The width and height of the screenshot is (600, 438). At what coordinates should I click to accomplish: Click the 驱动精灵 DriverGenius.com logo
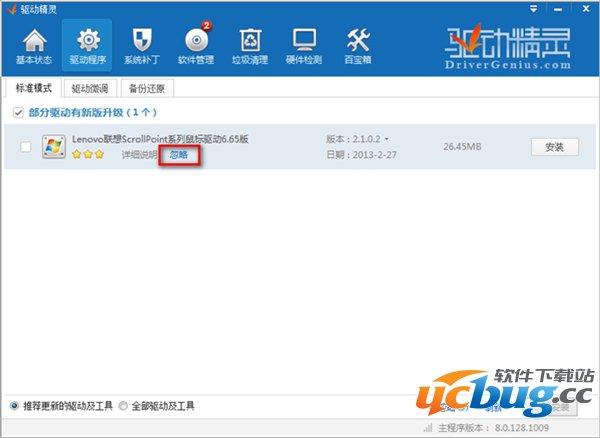click(508, 47)
